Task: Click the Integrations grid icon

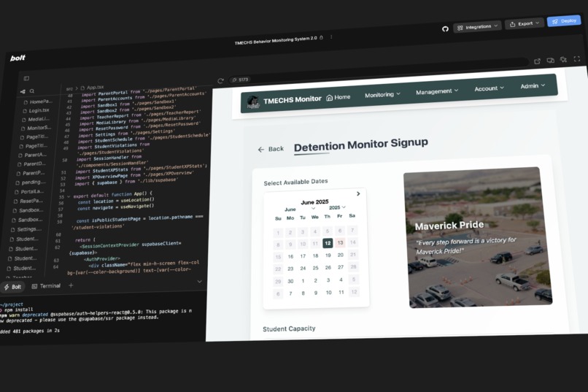Action: coord(460,28)
